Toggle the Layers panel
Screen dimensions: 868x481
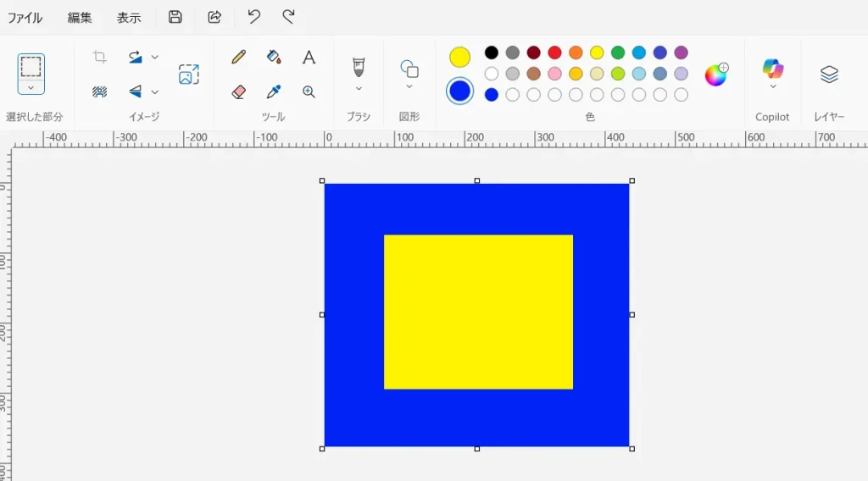829,75
